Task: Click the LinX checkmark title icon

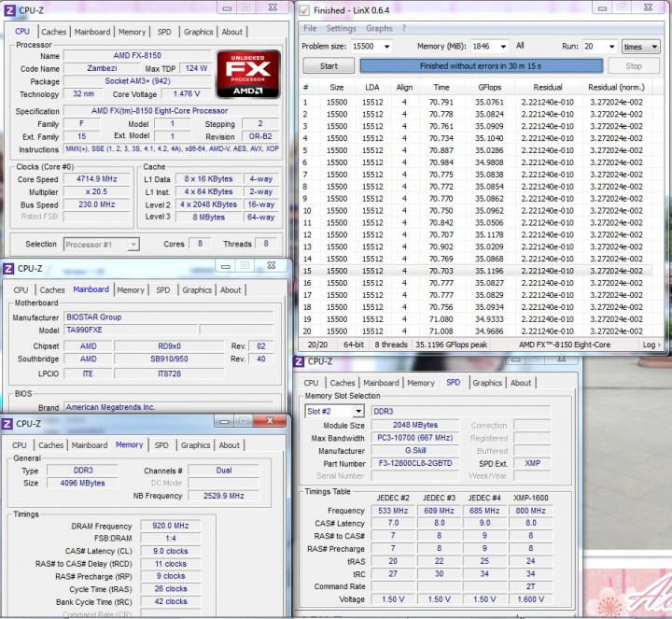Action: (304, 10)
